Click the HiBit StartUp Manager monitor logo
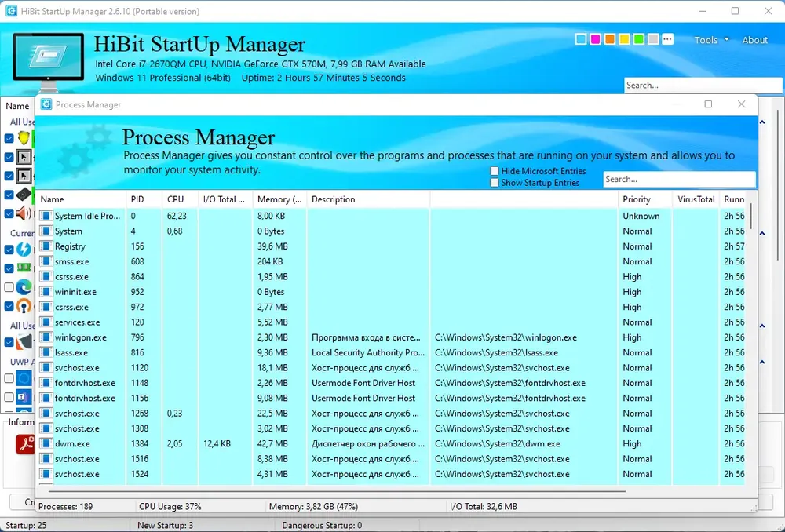Image resolution: width=785 pixels, height=532 pixels. pos(48,57)
